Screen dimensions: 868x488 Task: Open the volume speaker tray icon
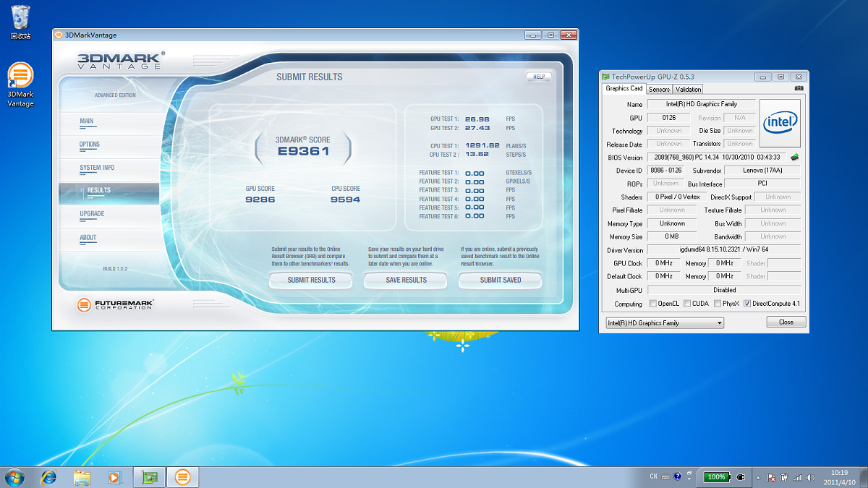point(809,478)
